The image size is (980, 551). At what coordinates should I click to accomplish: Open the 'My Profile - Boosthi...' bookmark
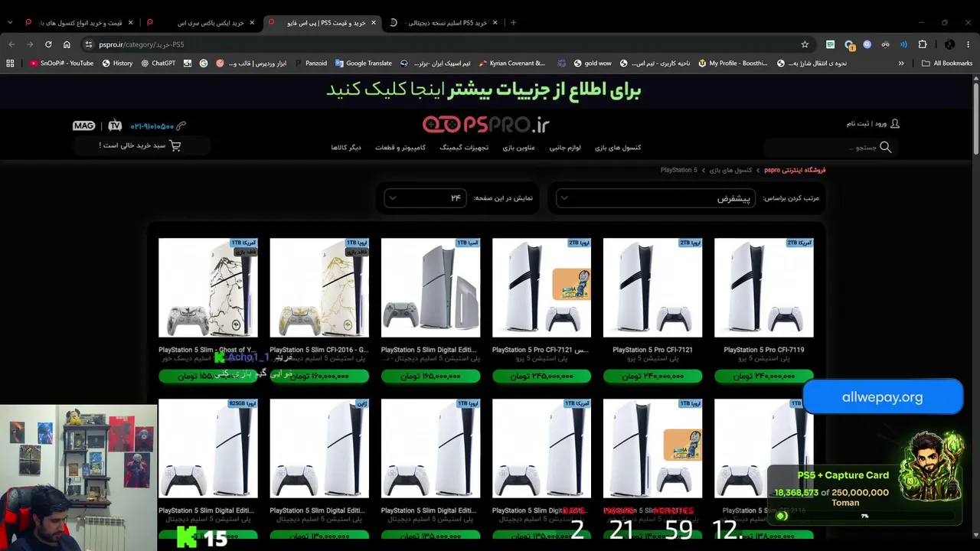[733, 64]
